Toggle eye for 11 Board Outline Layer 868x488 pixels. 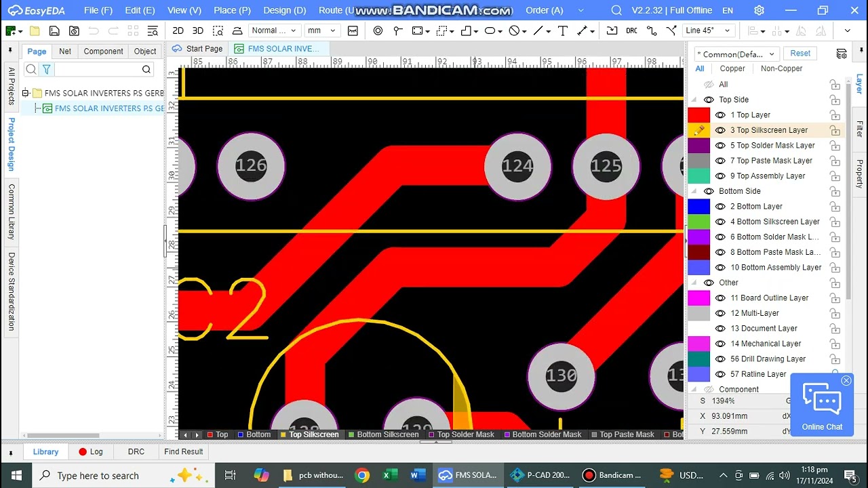(x=720, y=298)
